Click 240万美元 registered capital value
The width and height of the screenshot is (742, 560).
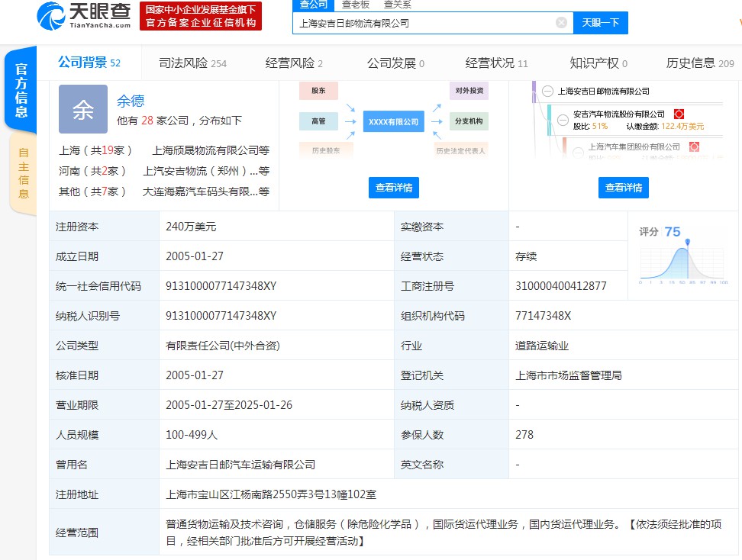pyautogui.click(x=191, y=227)
